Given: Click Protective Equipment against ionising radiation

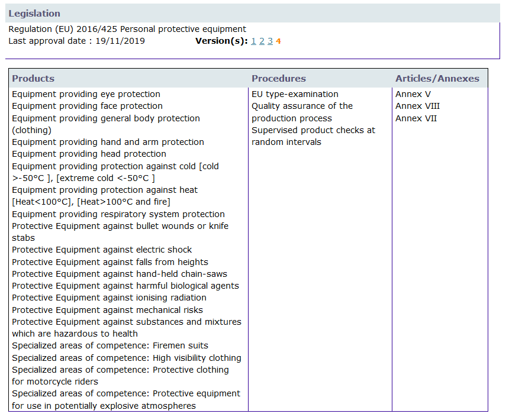Looking at the screenshot, I should (x=109, y=298).
